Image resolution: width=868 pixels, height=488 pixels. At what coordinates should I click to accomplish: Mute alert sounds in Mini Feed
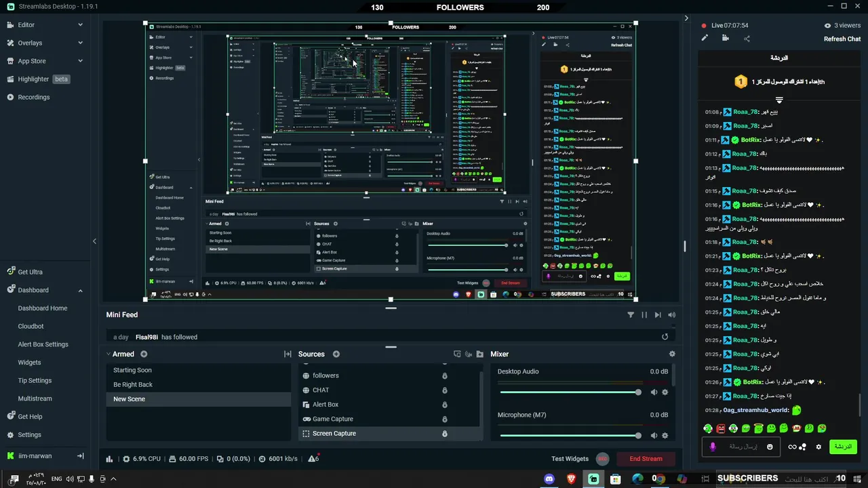coord(671,315)
